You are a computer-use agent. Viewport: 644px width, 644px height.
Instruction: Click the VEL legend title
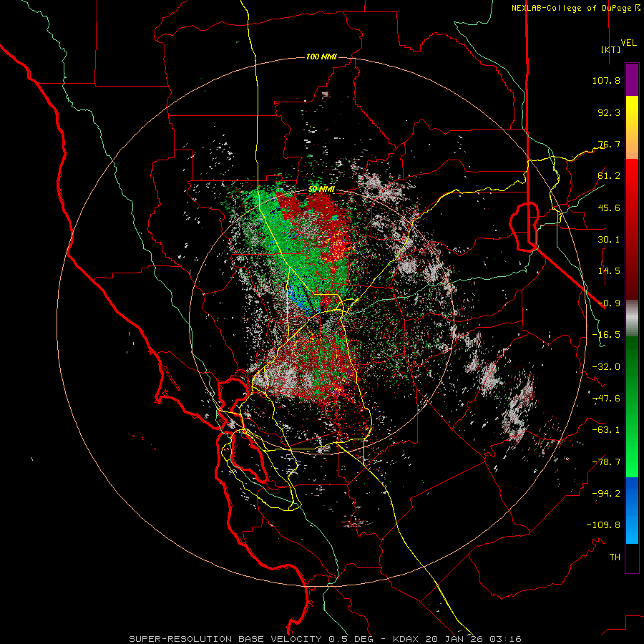click(628, 43)
